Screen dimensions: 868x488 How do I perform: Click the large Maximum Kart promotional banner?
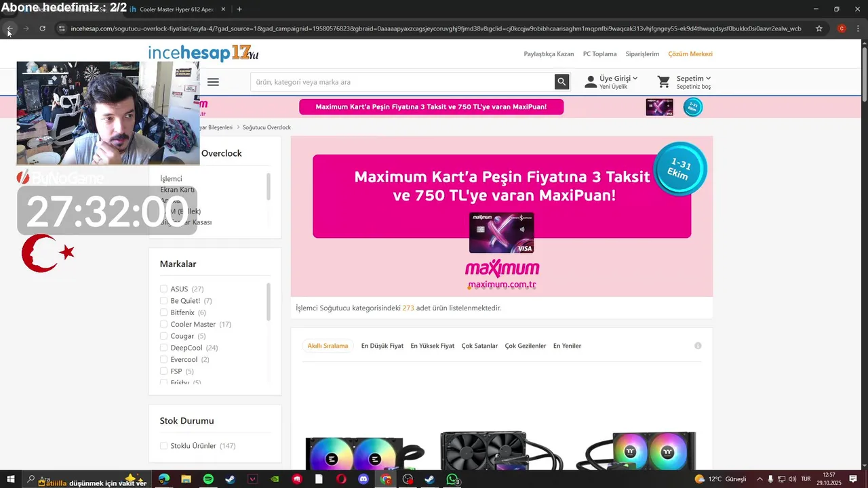502,216
